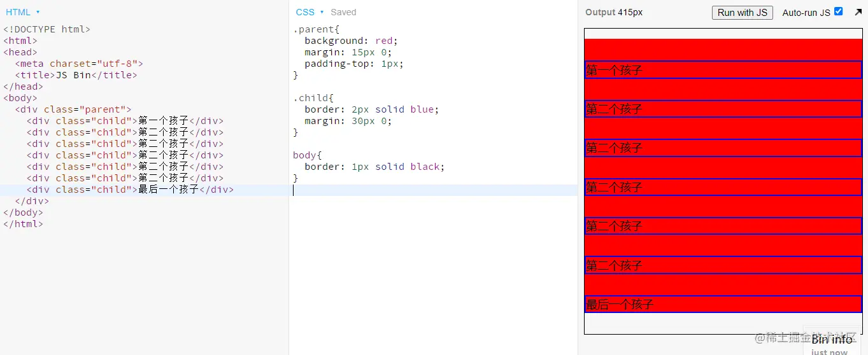Toggle the Auto-run JS checkbox
Viewport: 868px width, 355px height.
(838, 11)
